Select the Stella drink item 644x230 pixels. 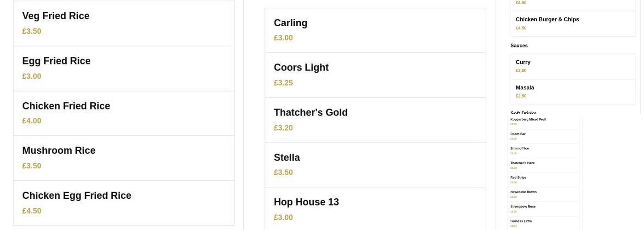[375, 165]
